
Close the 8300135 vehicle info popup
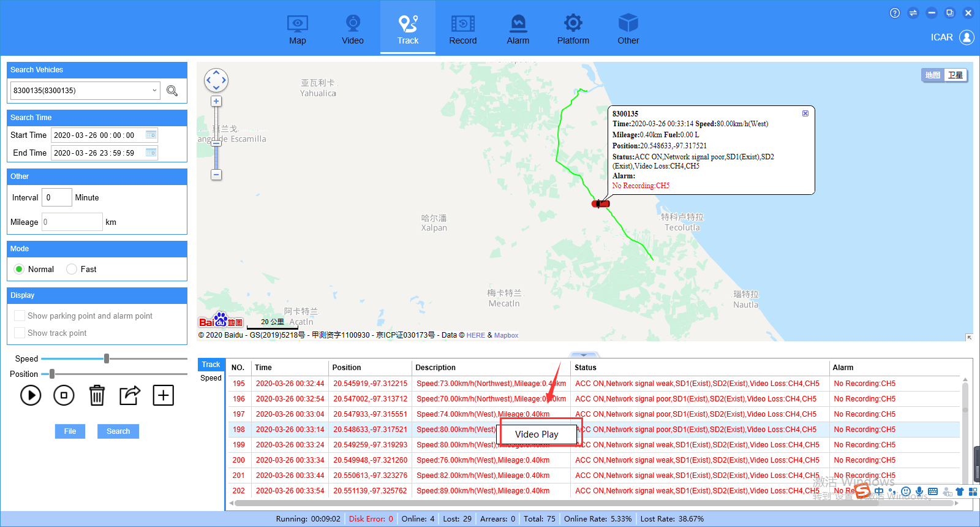(x=805, y=113)
